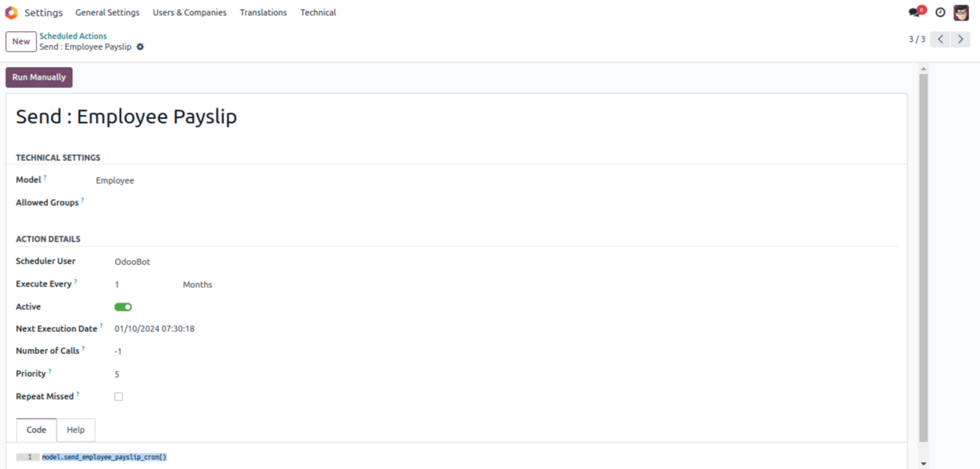Viewport: 980px width, 469px height.
Task: Open the activities clock icon
Action: point(940,13)
